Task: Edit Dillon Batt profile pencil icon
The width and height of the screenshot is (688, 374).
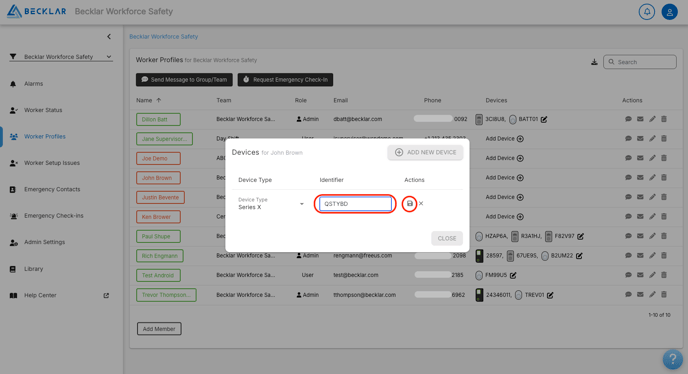Action: 652,119
